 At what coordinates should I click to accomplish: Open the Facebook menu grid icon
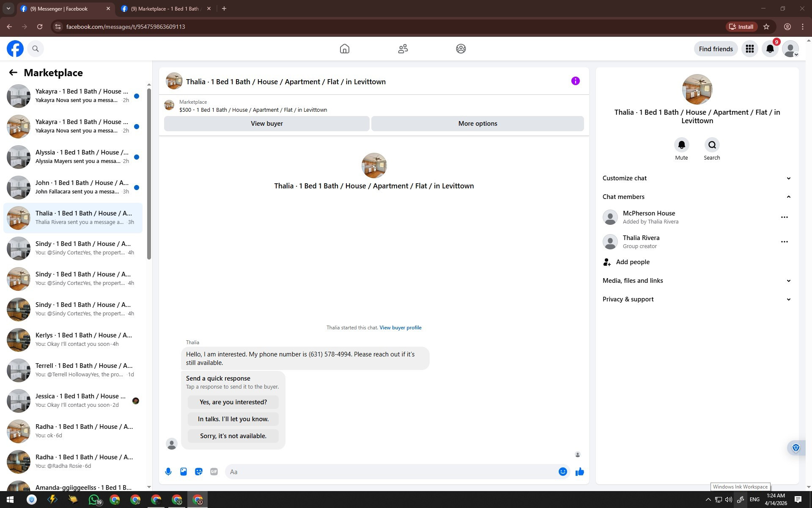click(749, 49)
